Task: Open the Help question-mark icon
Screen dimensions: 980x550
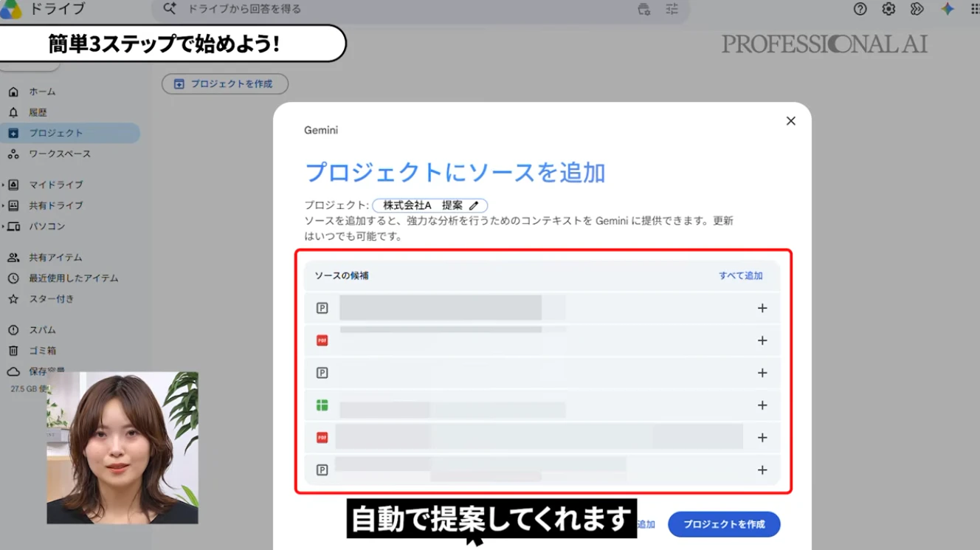Action: pyautogui.click(x=860, y=9)
